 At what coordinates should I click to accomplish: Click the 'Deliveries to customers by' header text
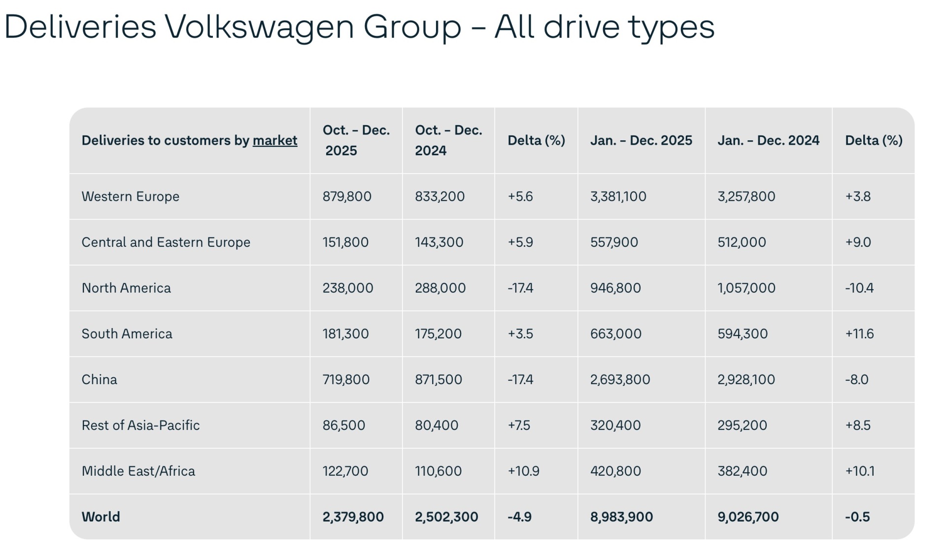coord(166,141)
